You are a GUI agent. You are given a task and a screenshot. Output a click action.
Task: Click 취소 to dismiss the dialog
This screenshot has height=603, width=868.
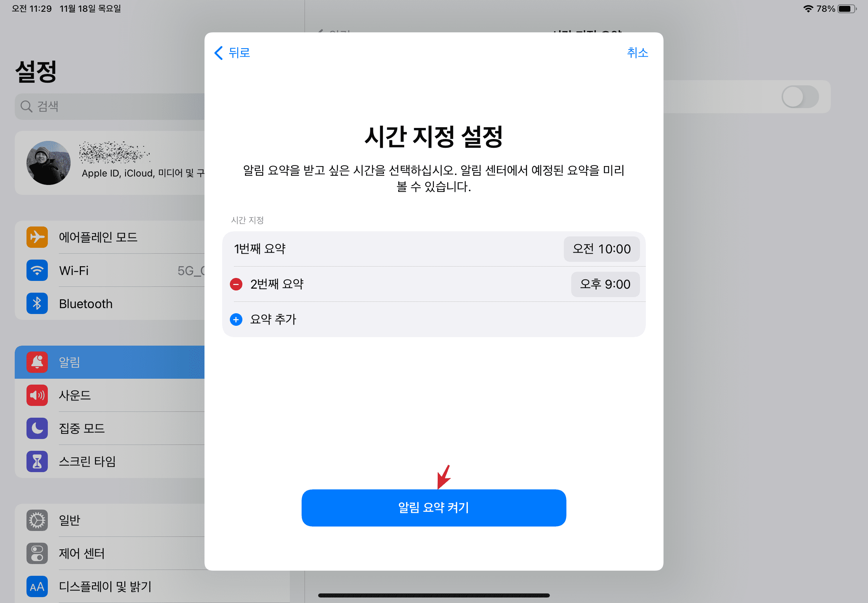coord(637,53)
